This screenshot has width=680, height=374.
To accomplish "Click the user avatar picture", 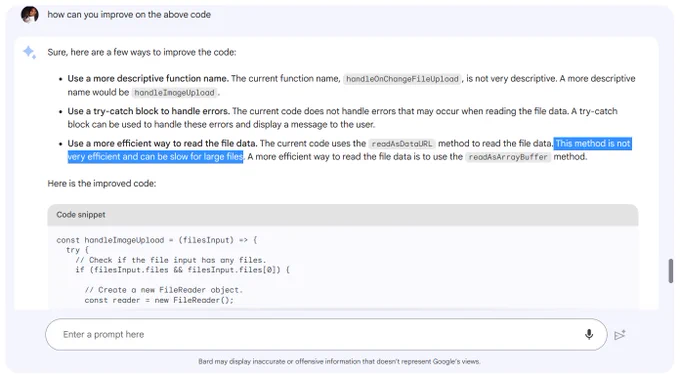I will [x=29, y=15].
